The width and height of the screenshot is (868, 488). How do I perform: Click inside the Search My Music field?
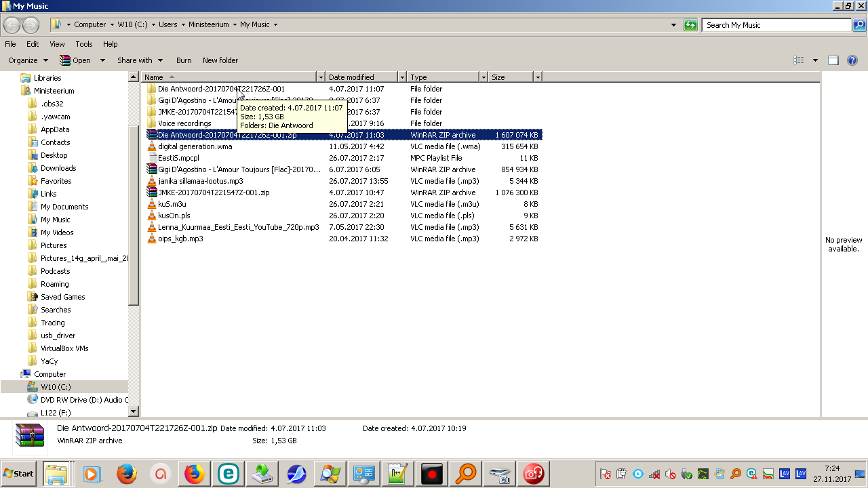tap(777, 25)
